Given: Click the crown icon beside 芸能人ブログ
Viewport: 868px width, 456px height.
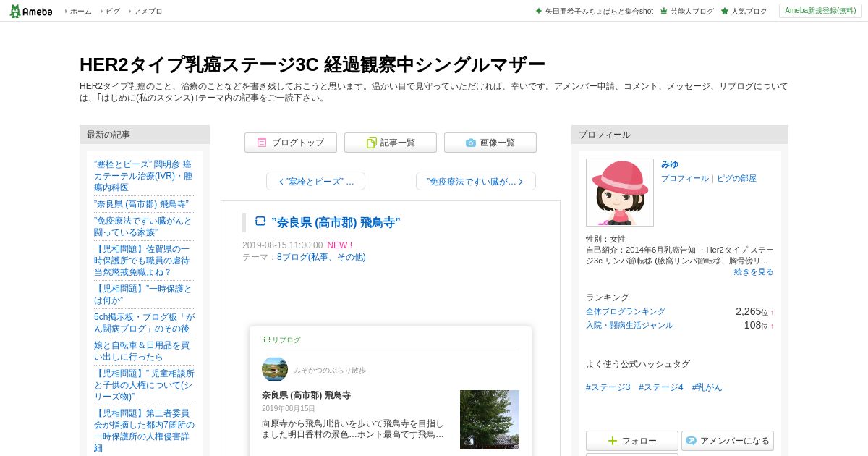Looking at the screenshot, I should click(663, 11).
